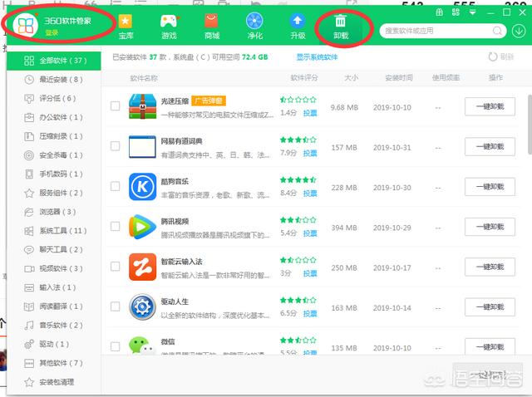Select the checkbox for 驱动人生
The width and height of the screenshot is (532, 397).
click(x=116, y=308)
